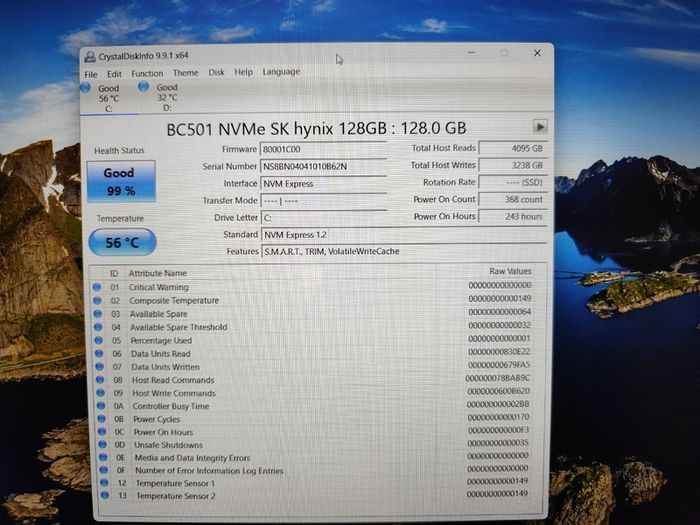
Task: Click the Power On Count value 368 count
Action: 512,199
